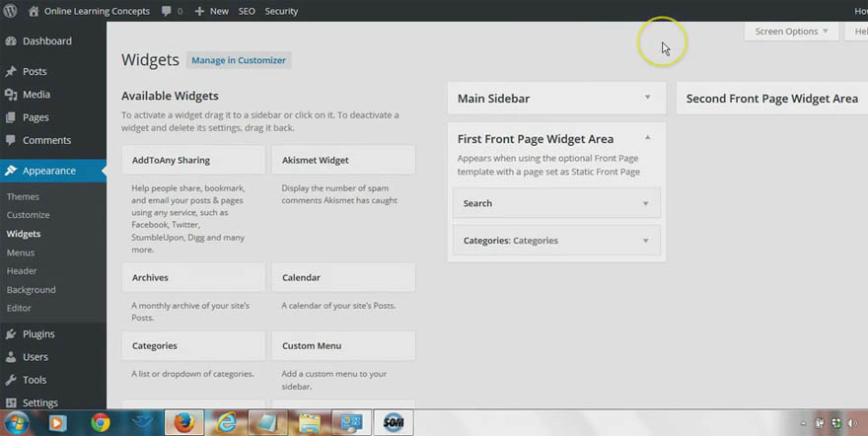This screenshot has height=436, width=868.
Task: Click the volume speaker tray icon
Action: coord(851,424)
